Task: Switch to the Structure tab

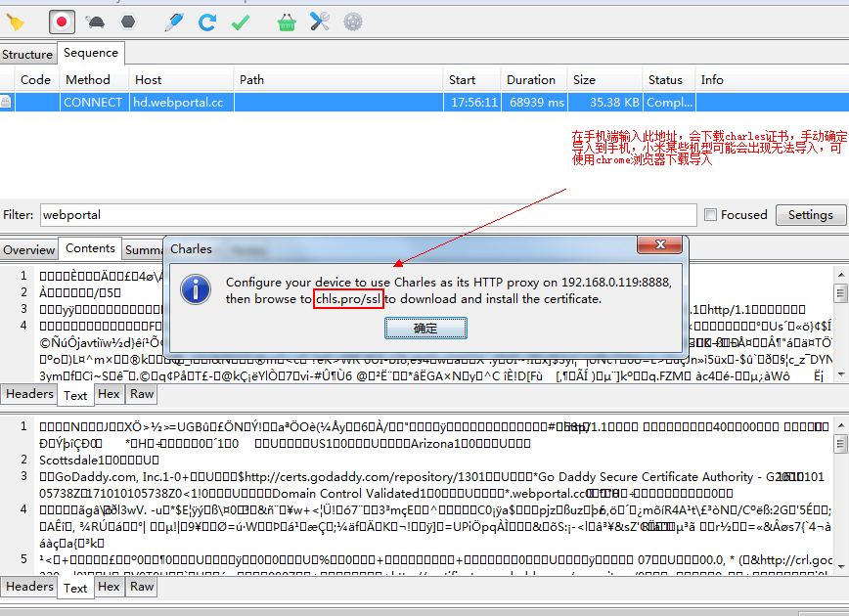Action: pyautogui.click(x=27, y=55)
